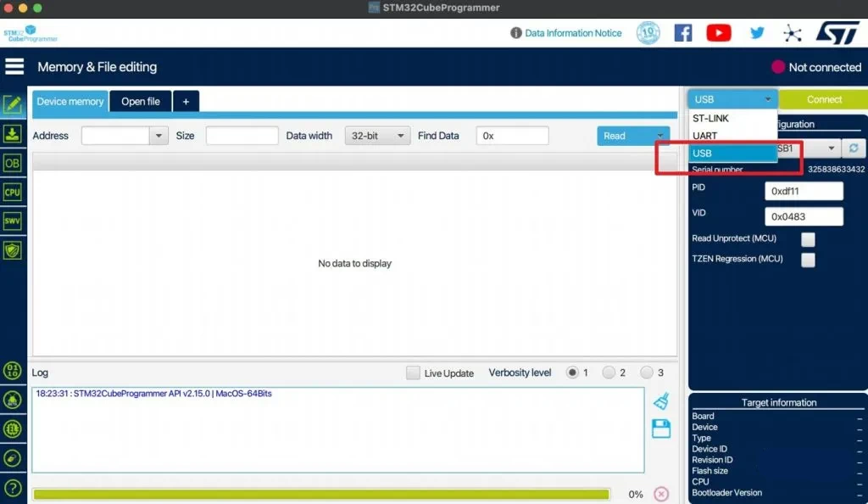Open the USB connection type dropdown
Image resolution: width=868 pixels, height=504 pixels.
[733, 99]
